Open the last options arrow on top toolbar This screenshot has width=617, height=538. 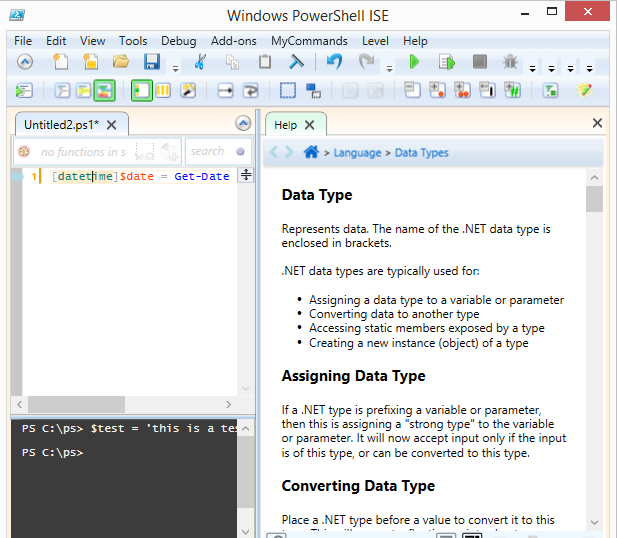click(589, 69)
